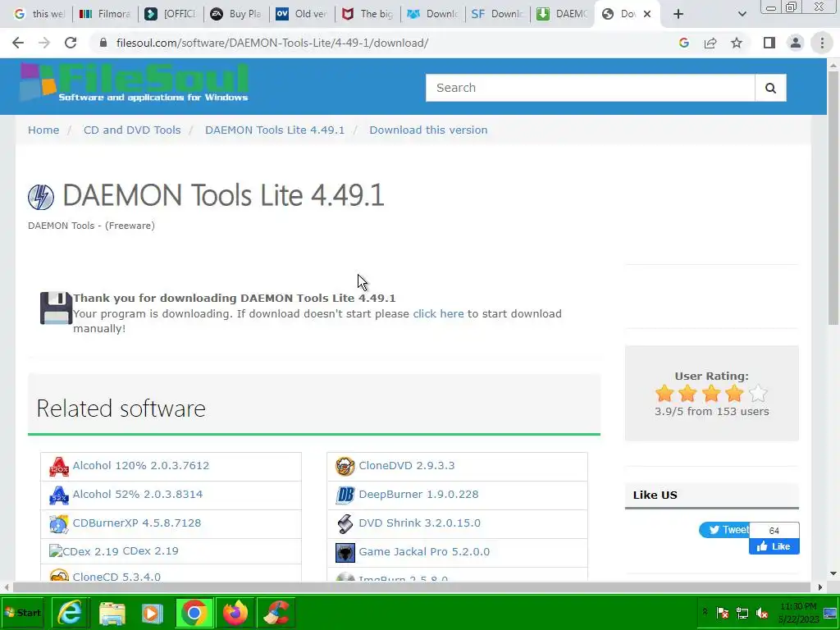Click the address bar URL
Screen dimensions: 840x630
click(272, 43)
